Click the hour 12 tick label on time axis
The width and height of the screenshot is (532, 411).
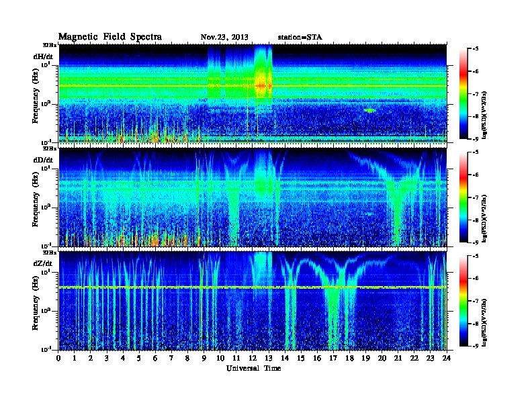[x=253, y=359]
